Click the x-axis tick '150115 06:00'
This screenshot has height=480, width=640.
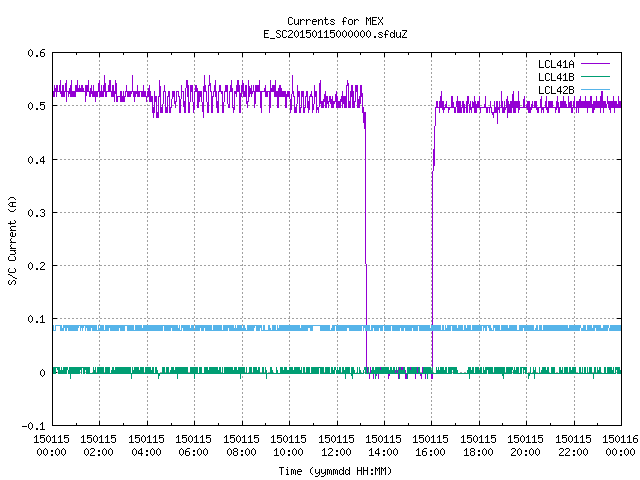193,445
